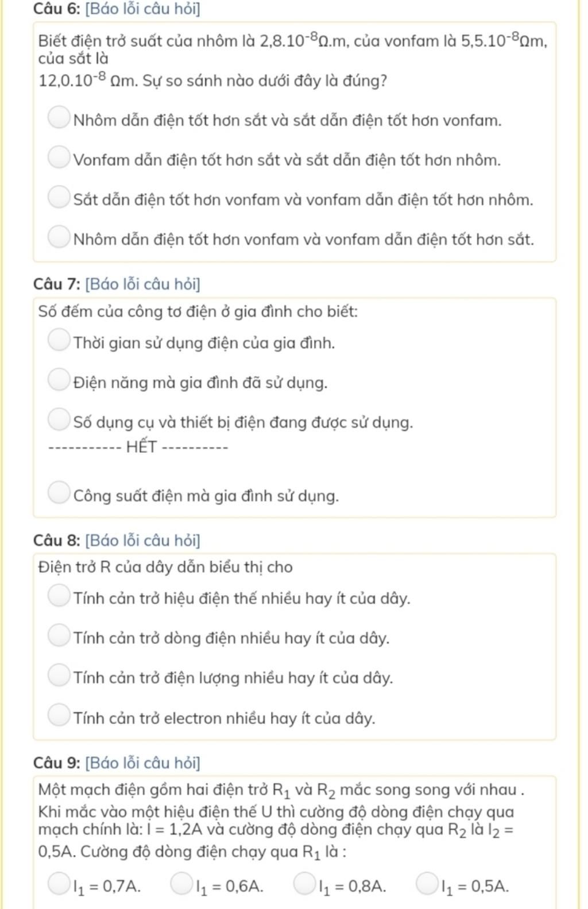
Task: Select answer I₁ = 0,5A
Action: tap(427, 884)
